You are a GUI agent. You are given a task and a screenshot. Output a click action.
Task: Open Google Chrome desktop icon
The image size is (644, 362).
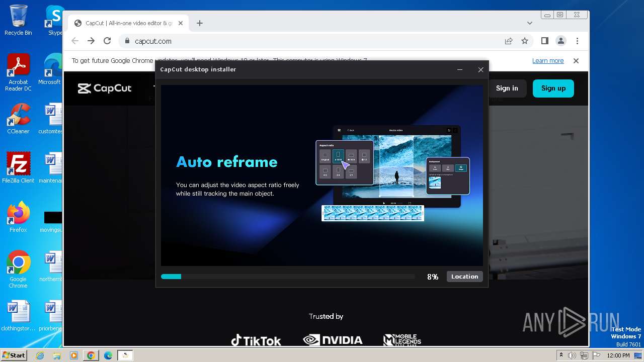[x=18, y=269]
